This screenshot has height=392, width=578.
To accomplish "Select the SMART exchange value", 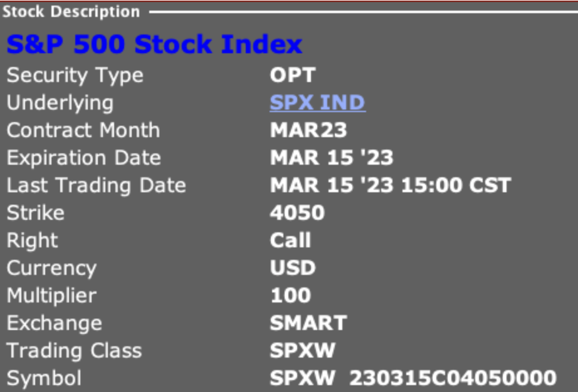I will [x=308, y=322].
